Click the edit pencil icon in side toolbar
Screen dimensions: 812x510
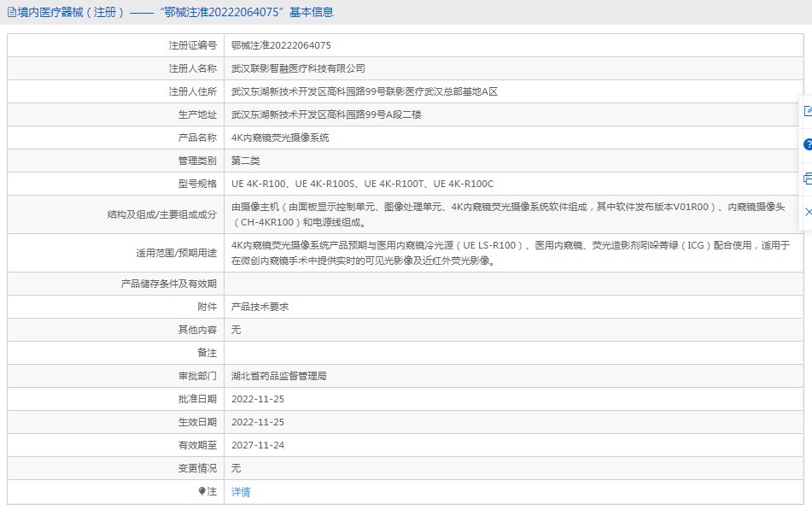(x=808, y=111)
